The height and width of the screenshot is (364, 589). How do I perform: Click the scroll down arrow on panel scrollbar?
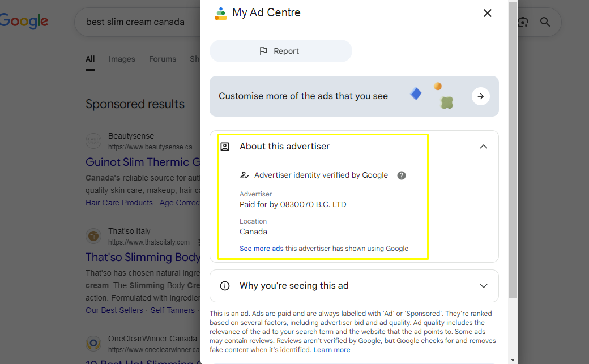coord(513,359)
